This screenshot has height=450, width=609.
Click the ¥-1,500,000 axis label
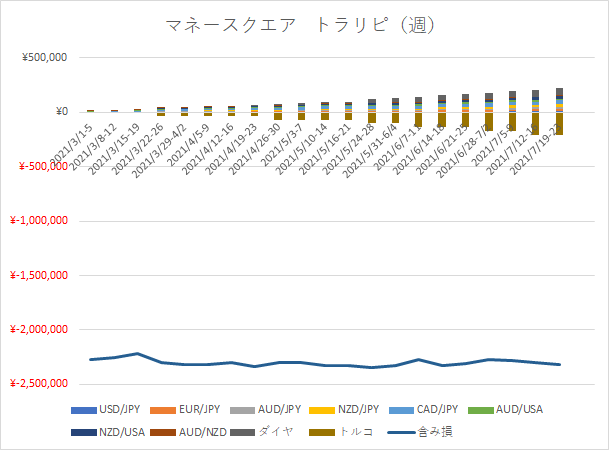(39, 275)
